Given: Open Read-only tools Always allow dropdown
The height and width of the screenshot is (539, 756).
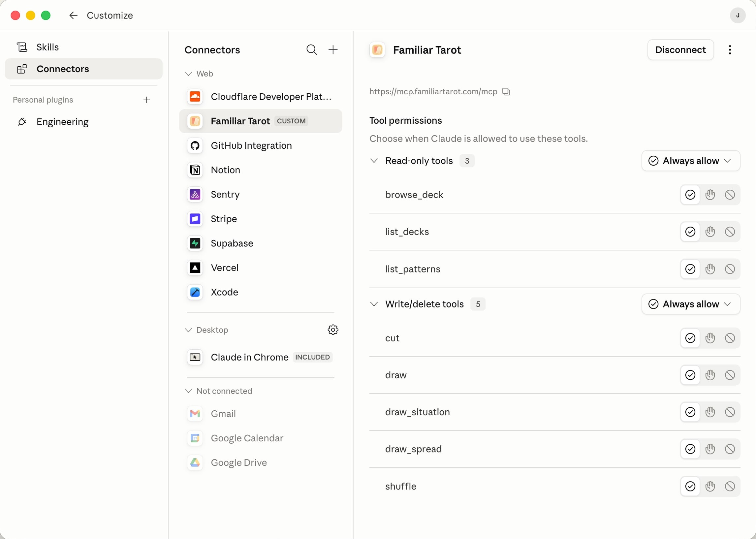Looking at the screenshot, I should coord(691,161).
